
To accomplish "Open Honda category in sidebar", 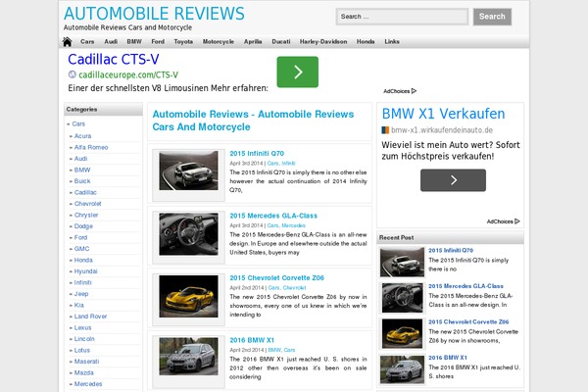I will [83, 260].
